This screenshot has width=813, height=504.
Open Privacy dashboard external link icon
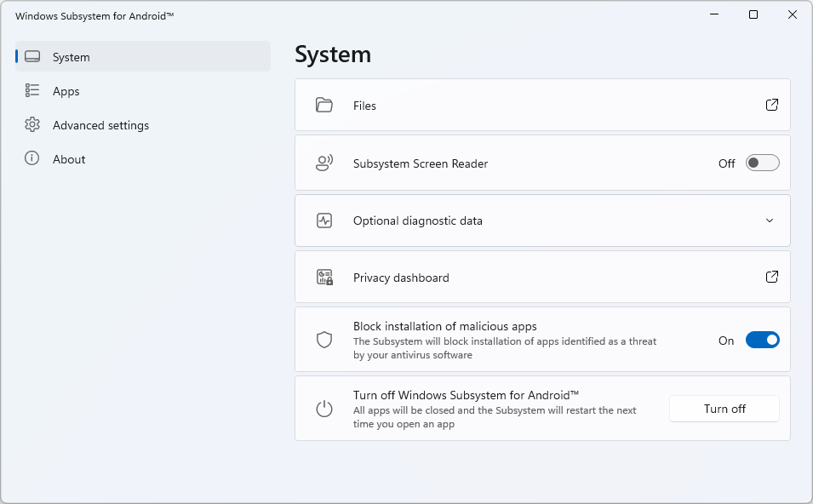[x=771, y=278]
